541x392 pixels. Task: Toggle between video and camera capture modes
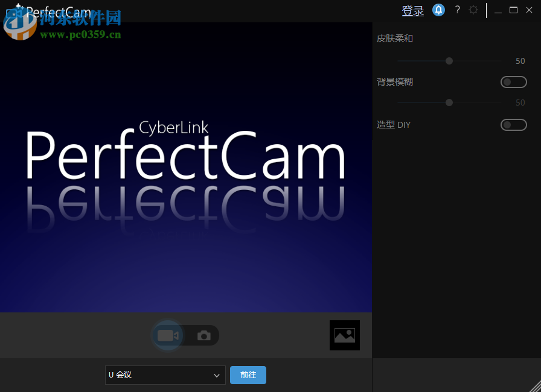185,335
